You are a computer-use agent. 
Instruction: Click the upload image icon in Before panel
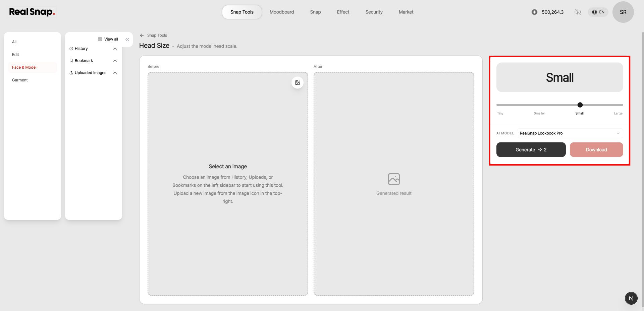click(298, 82)
